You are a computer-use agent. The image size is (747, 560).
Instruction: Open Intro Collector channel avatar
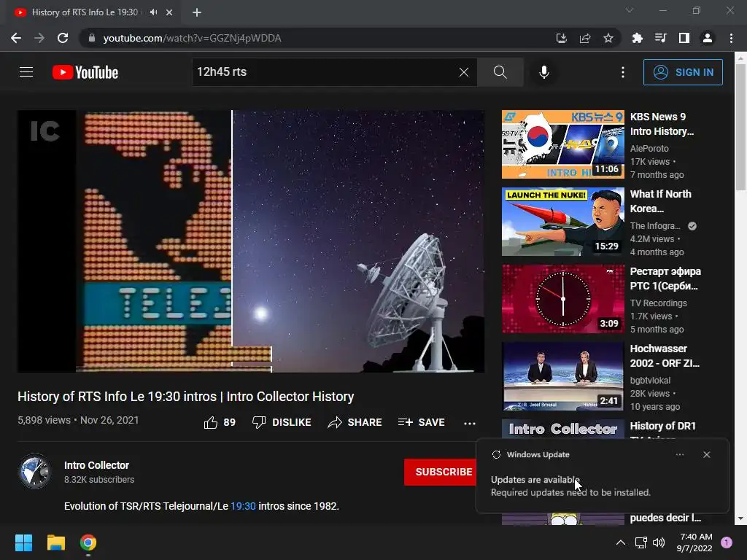coord(35,472)
